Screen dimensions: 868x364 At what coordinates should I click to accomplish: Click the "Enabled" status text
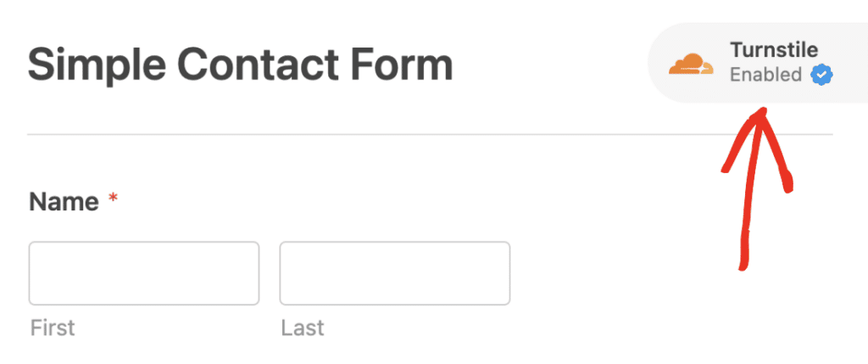point(765,75)
